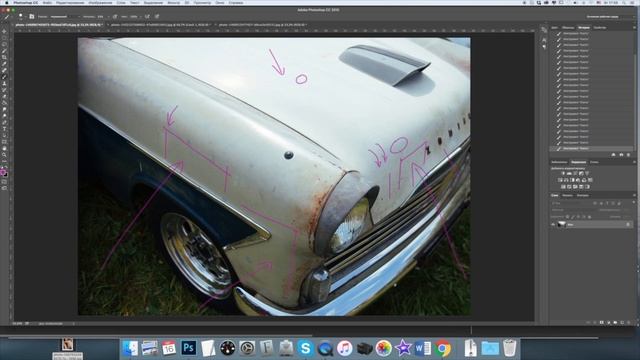Toggle airbrush mode in options bar
The width and height of the screenshot is (640, 360).
[147, 17]
